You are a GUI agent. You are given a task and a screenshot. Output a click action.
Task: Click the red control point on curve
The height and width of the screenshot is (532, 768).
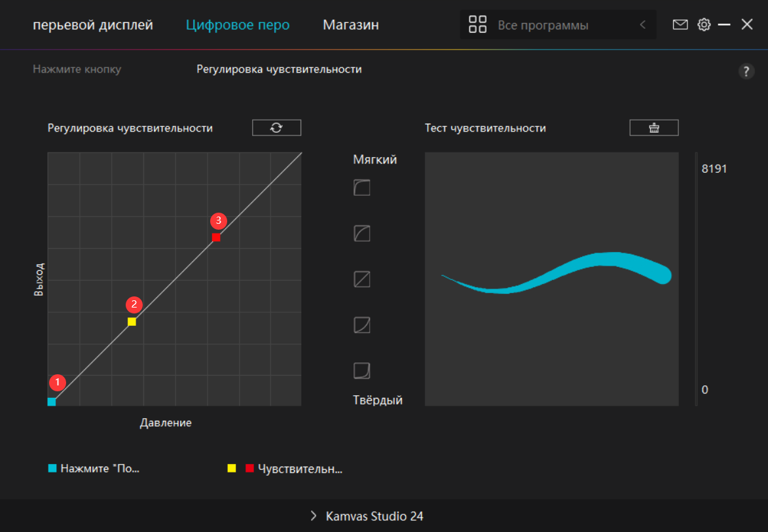click(216, 238)
